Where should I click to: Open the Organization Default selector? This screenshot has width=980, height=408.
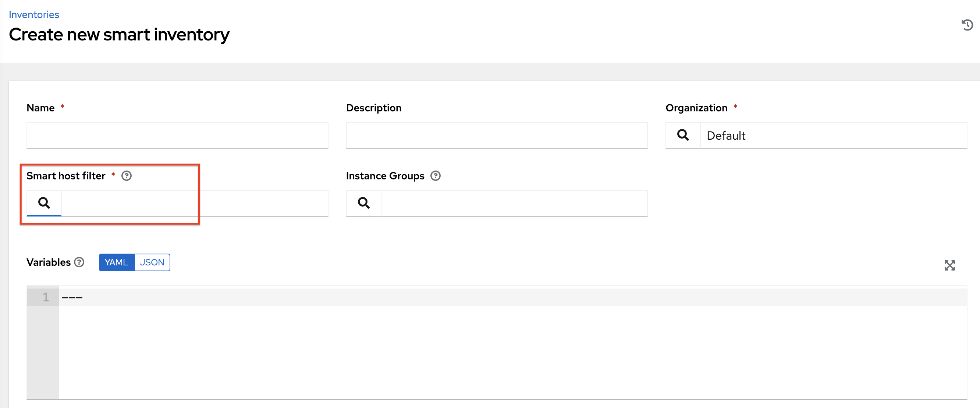tap(833, 135)
